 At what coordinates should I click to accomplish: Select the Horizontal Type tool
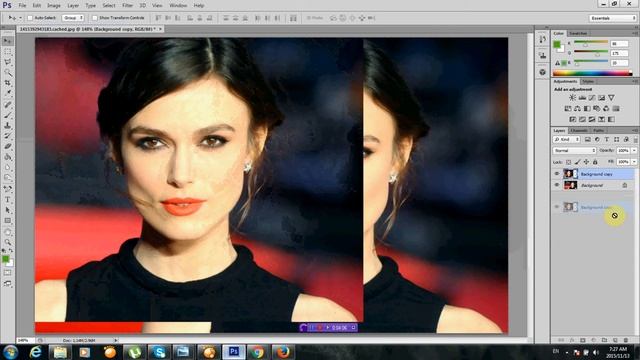[8, 200]
